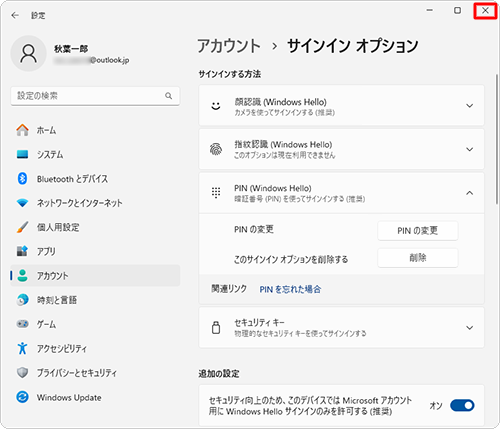Click the 個人用設定 paintbrush icon

pos(22,227)
